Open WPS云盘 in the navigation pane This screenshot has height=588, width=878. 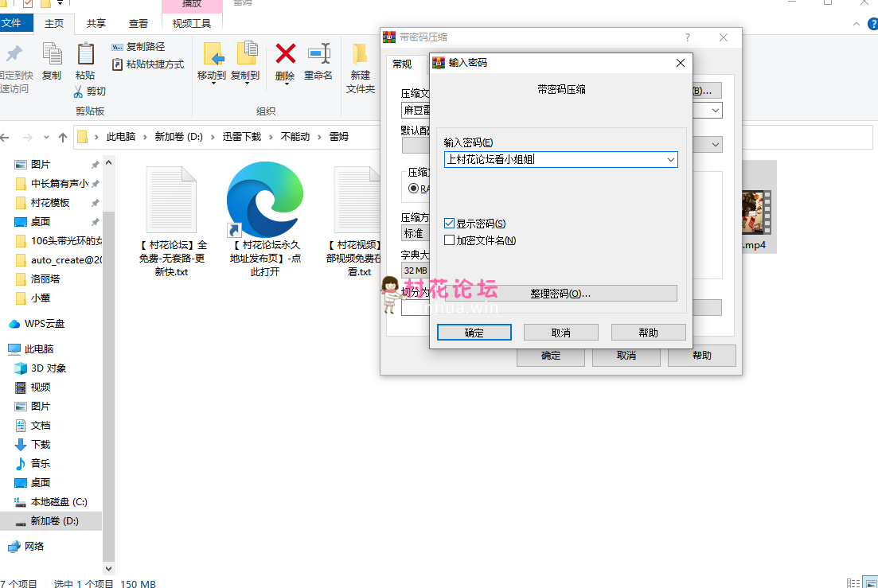(x=45, y=323)
